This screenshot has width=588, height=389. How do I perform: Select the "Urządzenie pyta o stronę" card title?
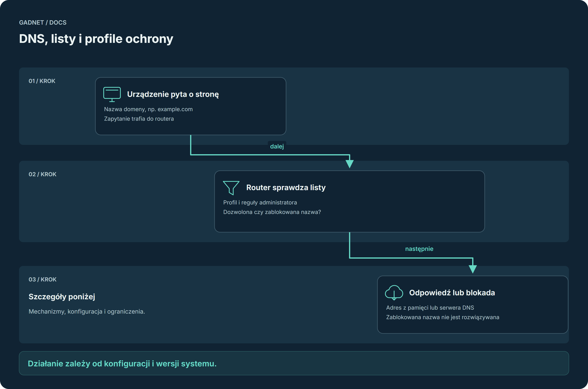[x=173, y=94]
